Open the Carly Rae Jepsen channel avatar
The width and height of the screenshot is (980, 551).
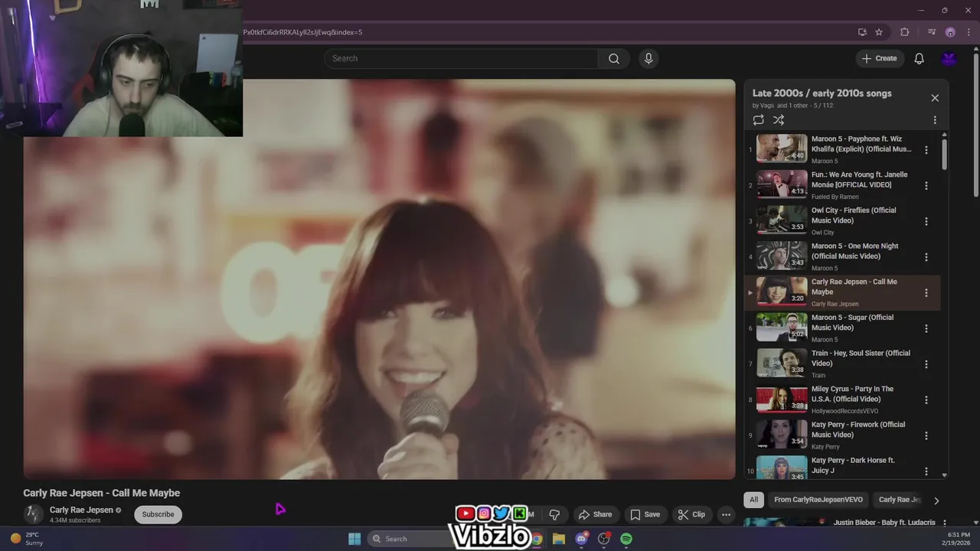(33, 514)
